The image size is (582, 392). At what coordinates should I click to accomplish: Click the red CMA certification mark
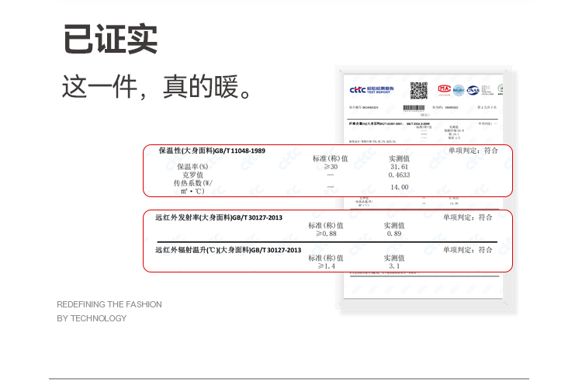tap(444, 89)
